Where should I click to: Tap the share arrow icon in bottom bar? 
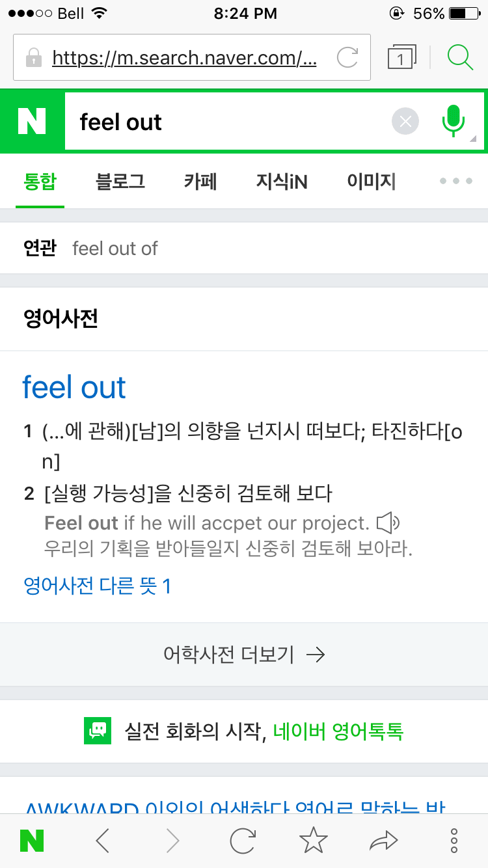[x=384, y=841]
